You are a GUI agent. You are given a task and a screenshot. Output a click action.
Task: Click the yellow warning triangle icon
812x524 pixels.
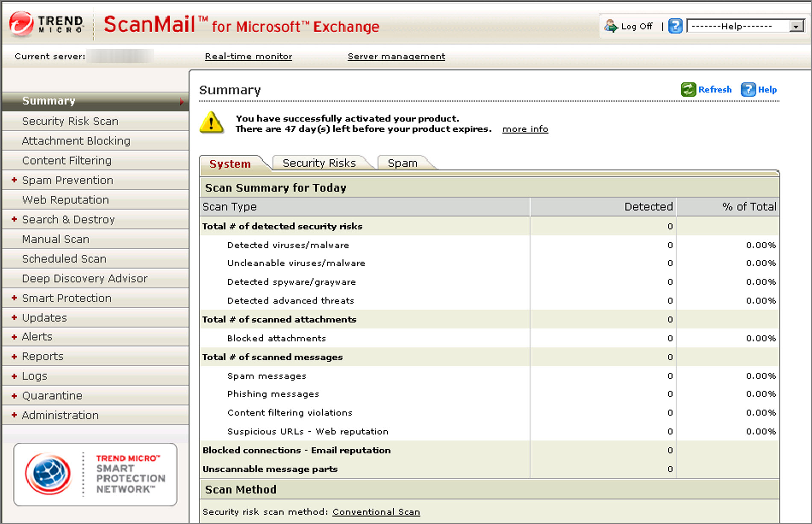point(211,123)
